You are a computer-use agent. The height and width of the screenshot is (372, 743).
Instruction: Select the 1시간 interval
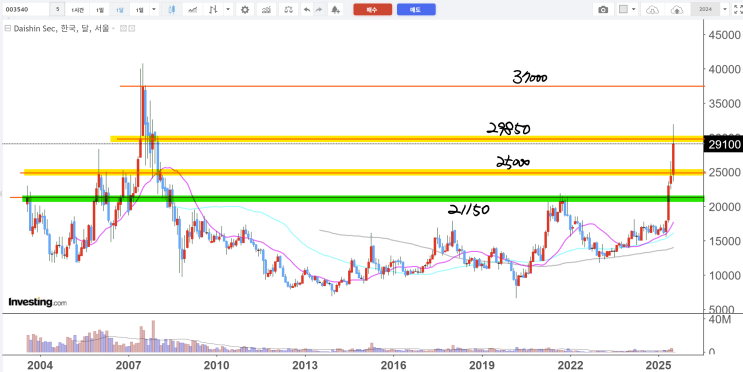point(77,9)
